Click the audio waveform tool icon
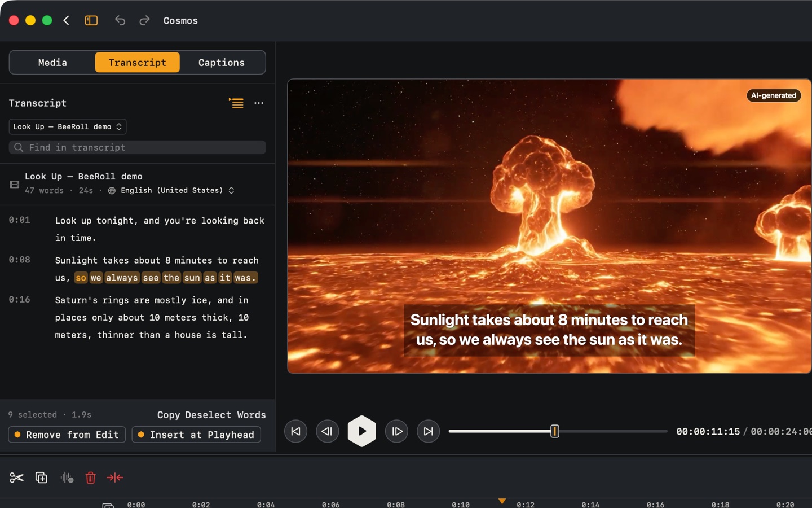 point(67,478)
